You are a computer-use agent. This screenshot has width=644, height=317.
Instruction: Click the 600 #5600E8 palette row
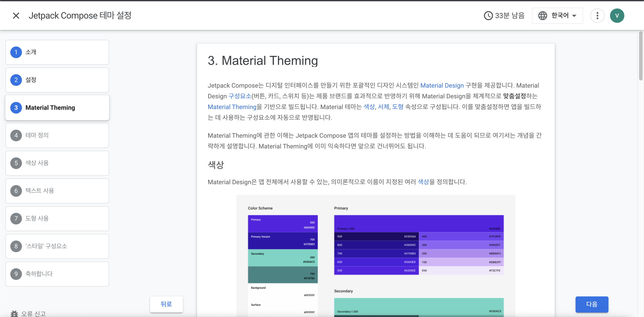coord(376,262)
